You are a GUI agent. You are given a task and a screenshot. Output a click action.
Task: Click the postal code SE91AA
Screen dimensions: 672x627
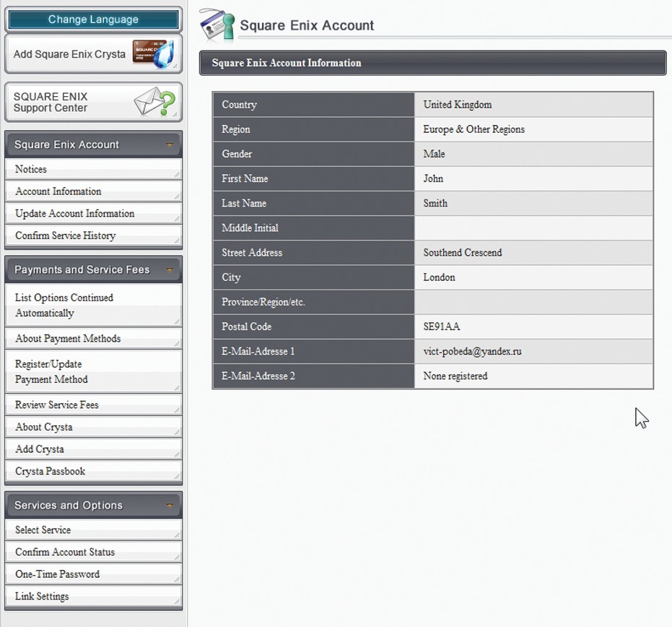442,327
